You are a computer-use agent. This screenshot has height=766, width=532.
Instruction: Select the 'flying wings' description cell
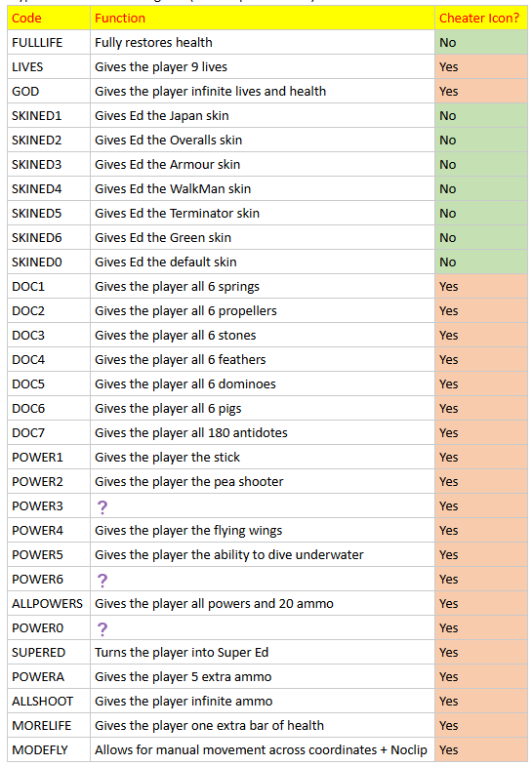[x=263, y=531]
